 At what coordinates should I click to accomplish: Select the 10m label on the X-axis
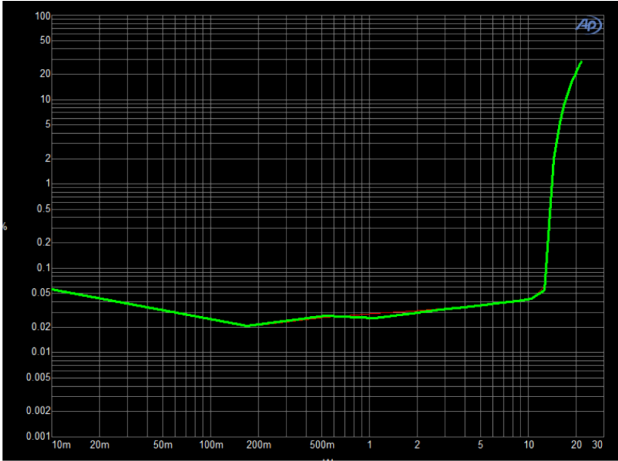pyautogui.click(x=60, y=443)
